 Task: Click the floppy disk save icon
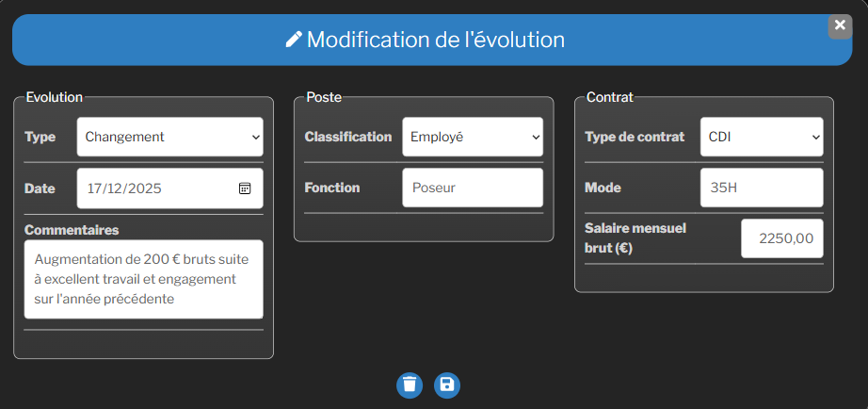[x=447, y=384]
